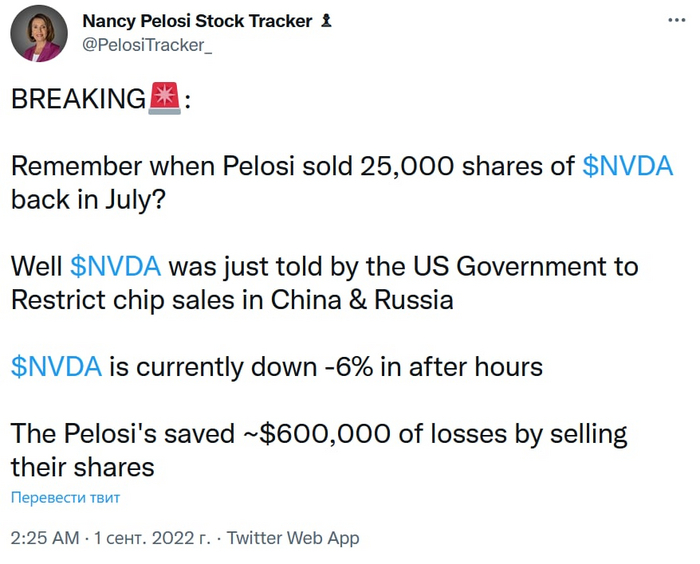
Task: Open $NVDA cashtag before "is currently down"
Action: point(56,366)
